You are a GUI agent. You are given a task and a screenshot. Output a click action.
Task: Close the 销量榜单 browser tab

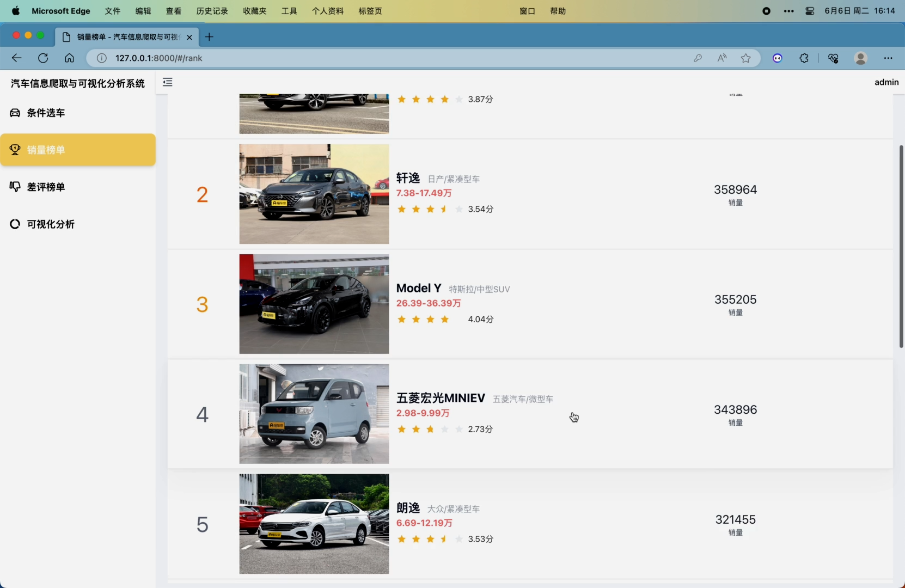pyautogui.click(x=189, y=37)
